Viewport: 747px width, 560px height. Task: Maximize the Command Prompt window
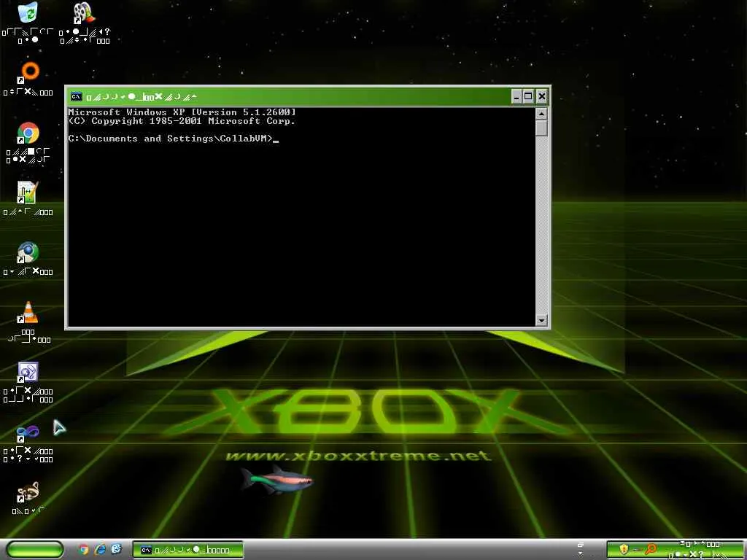coord(528,97)
